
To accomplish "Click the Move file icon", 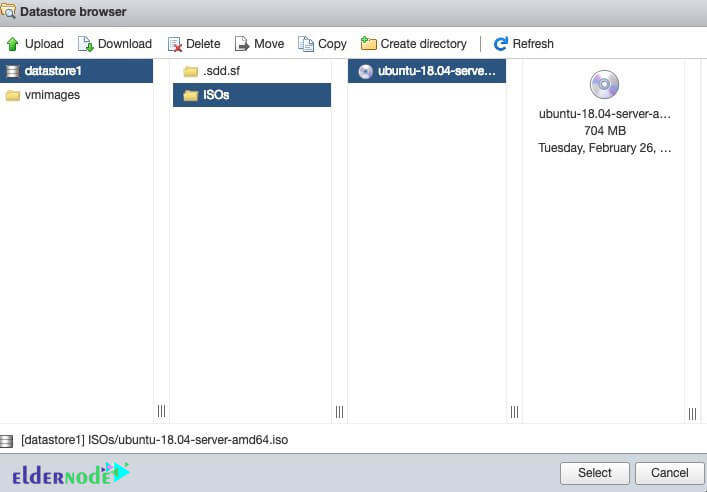I will [242, 44].
